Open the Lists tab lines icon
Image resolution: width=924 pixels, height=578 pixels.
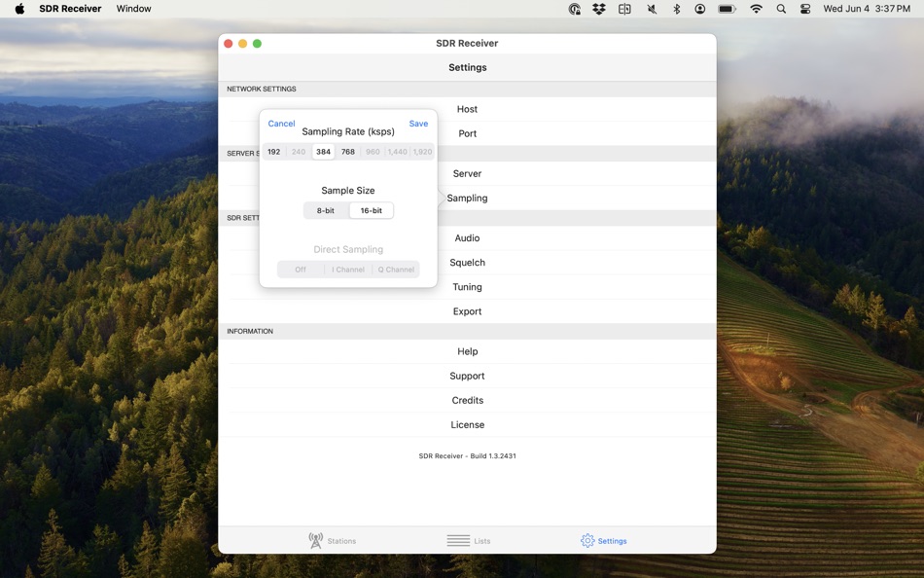(458, 540)
